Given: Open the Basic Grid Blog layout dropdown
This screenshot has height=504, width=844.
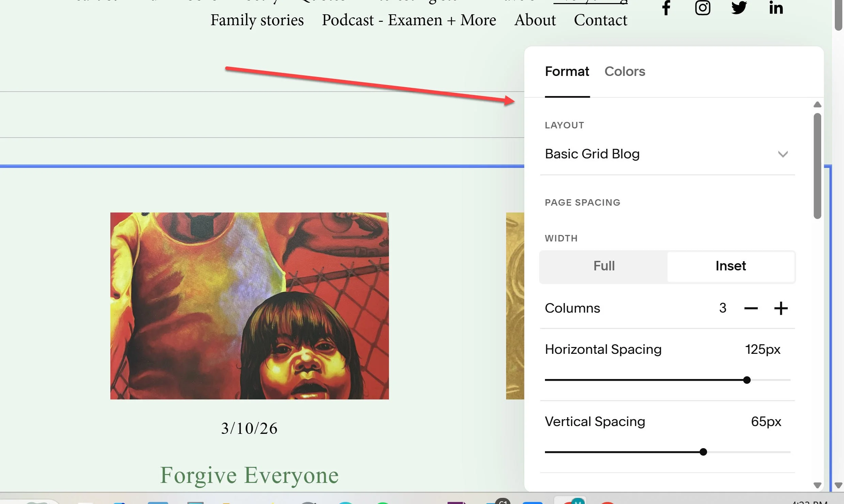Looking at the screenshot, I should (x=592, y=154).
